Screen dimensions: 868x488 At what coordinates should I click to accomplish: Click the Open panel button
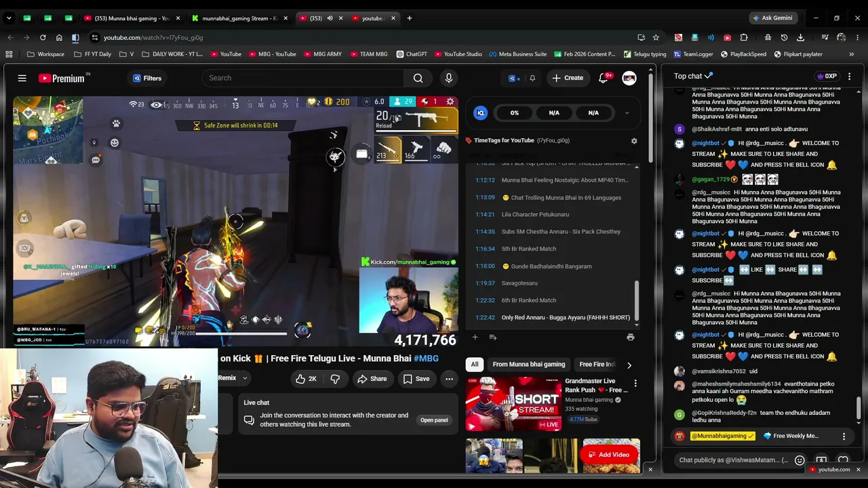point(434,420)
